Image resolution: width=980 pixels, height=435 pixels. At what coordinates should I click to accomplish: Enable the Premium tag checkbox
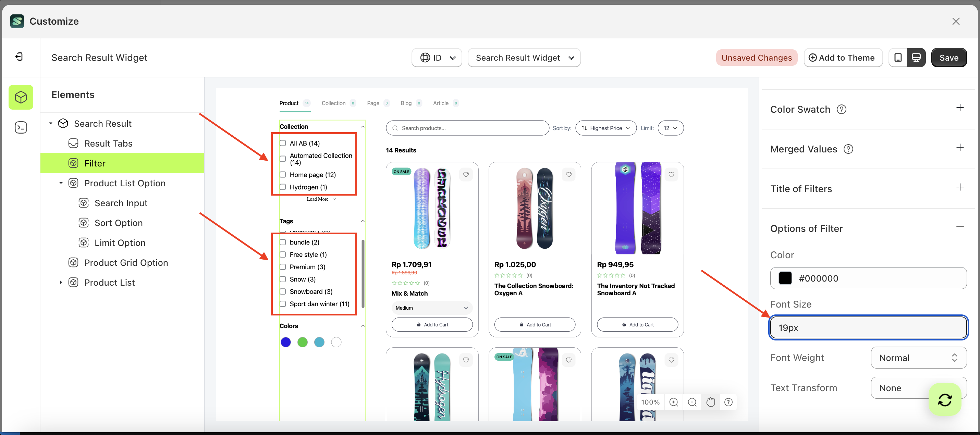click(283, 267)
